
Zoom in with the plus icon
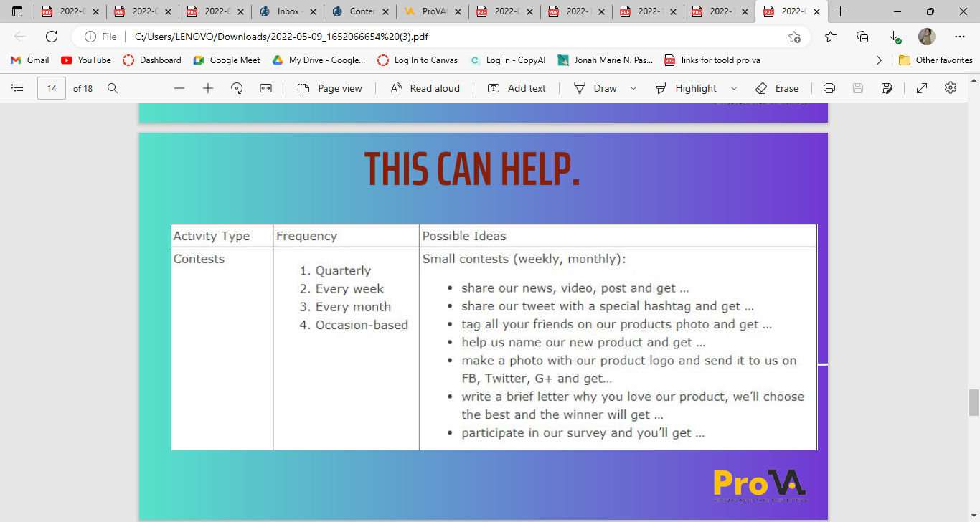tap(208, 88)
